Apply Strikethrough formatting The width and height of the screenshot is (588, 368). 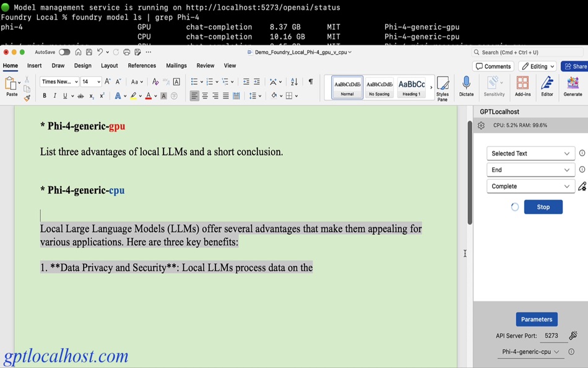pyautogui.click(x=80, y=96)
